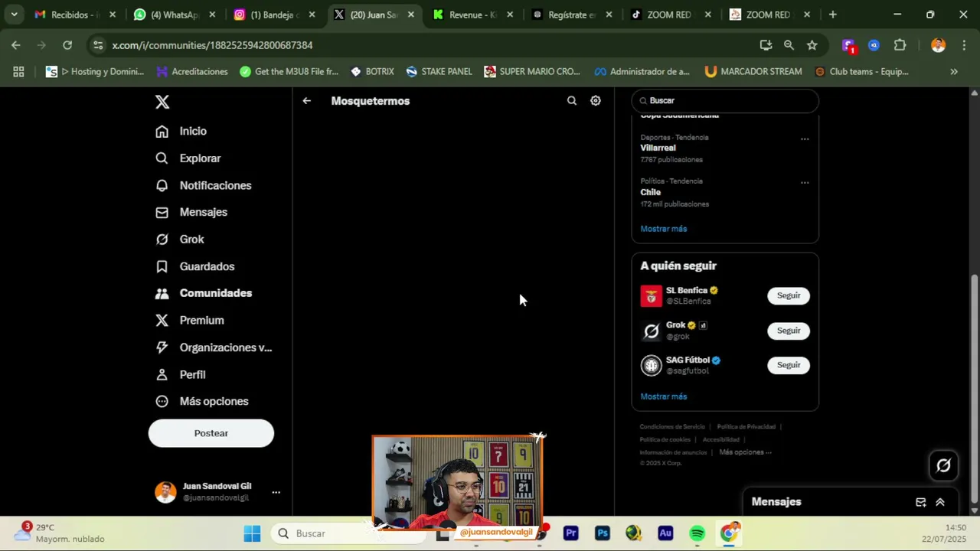Open a new browser tab

click(x=832, y=15)
